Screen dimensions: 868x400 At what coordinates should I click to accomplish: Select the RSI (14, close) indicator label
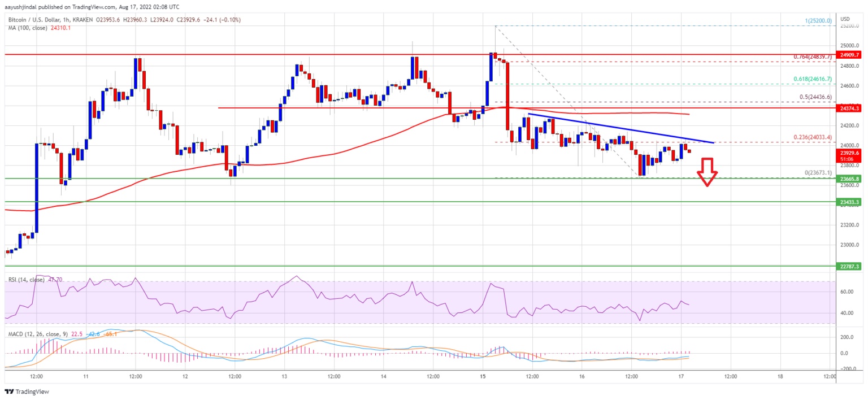[27, 279]
